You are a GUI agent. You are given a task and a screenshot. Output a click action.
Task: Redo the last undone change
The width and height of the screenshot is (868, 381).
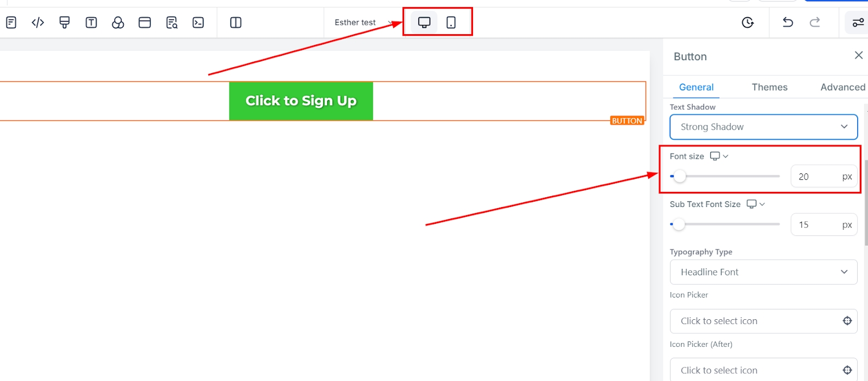coord(815,22)
